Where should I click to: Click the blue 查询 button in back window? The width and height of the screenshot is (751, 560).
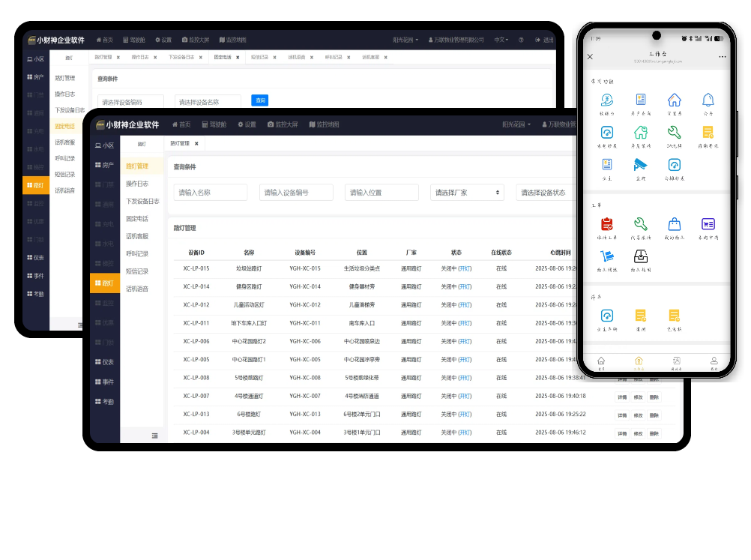(x=259, y=100)
